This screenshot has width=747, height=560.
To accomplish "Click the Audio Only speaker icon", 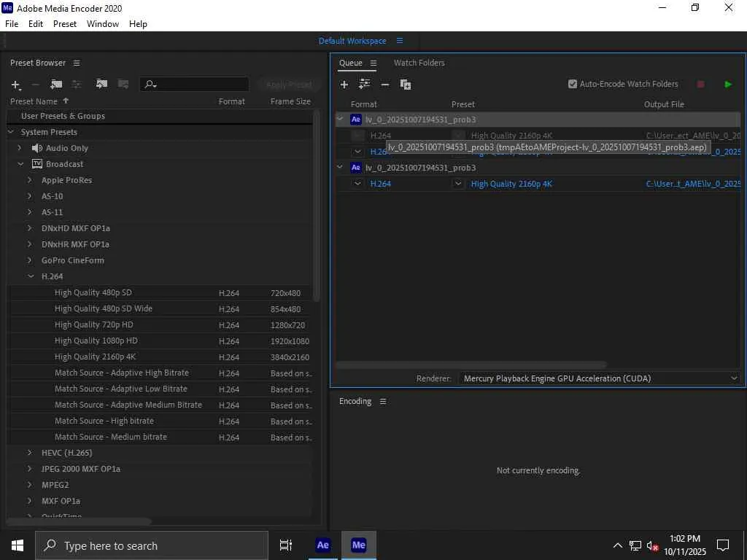I will 36,148.
